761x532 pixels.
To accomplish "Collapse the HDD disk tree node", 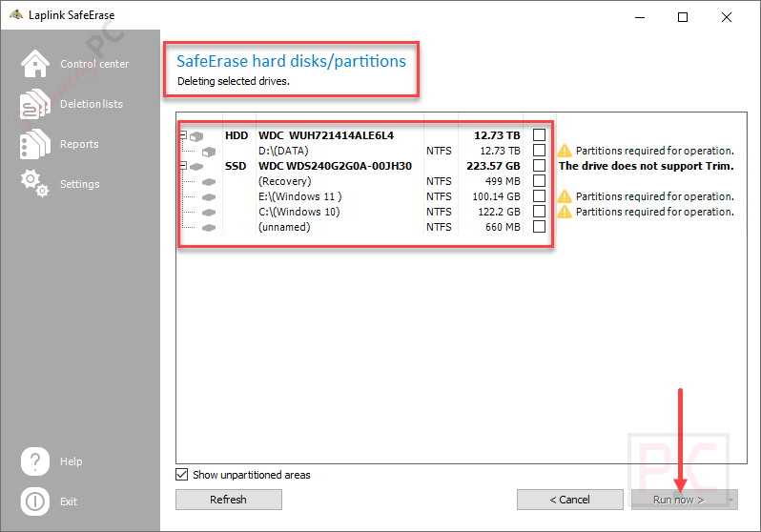I will 183,135.
